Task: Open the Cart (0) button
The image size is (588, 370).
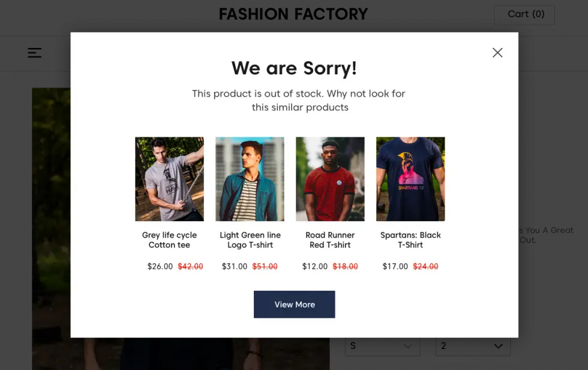Action: click(524, 15)
